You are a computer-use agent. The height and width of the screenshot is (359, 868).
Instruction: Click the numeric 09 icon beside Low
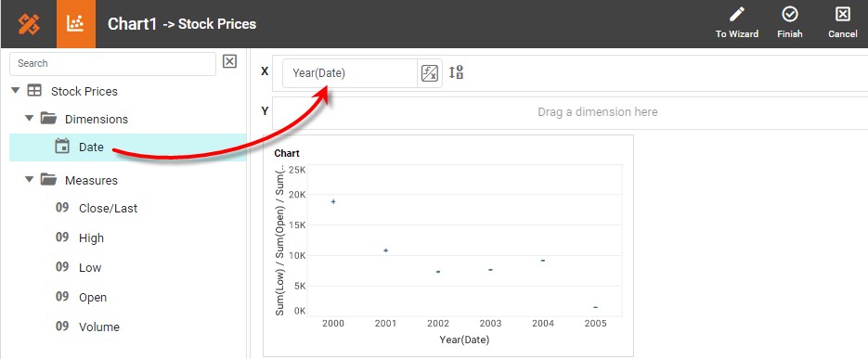[x=62, y=267]
